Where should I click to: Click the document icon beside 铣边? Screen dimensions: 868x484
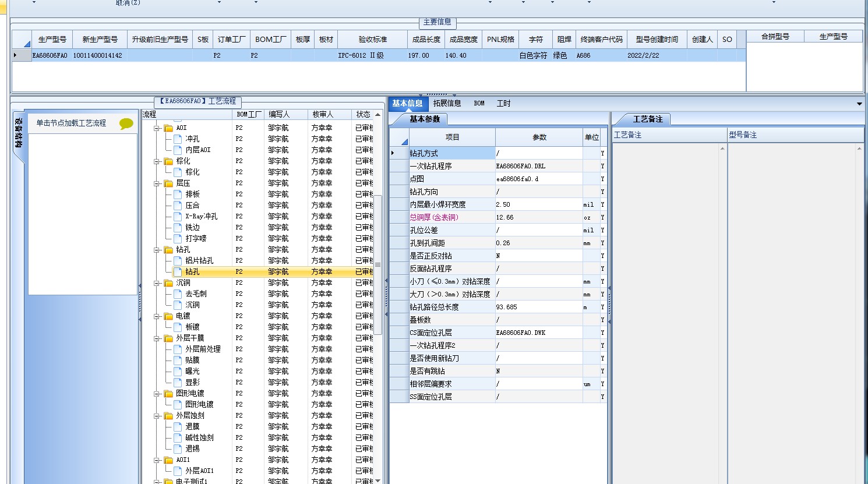pyautogui.click(x=178, y=227)
